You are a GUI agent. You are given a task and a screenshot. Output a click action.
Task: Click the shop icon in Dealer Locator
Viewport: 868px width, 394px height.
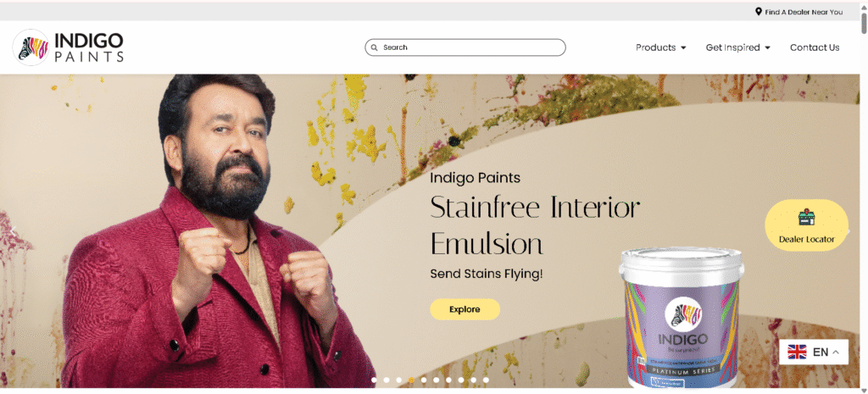[x=807, y=217]
